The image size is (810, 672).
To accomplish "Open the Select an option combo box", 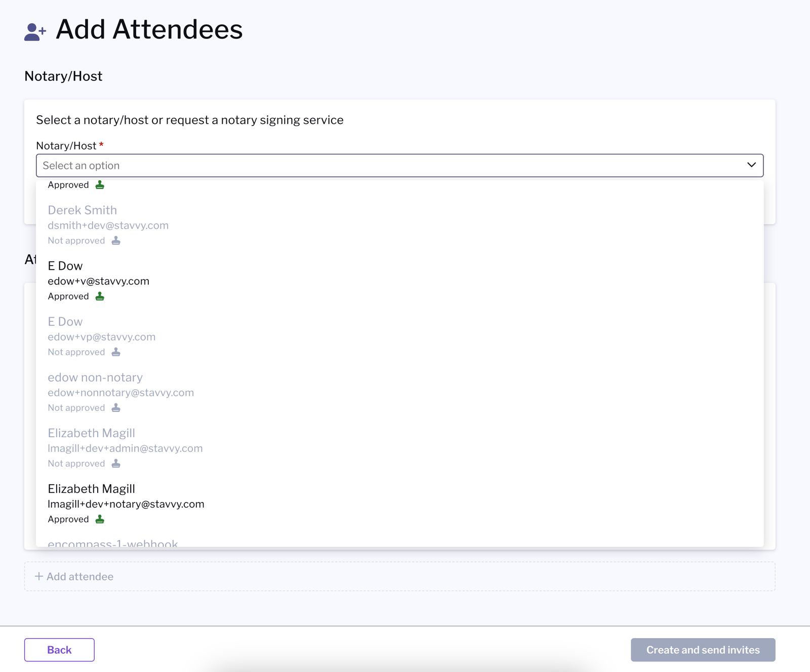I will pyautogui.click(x=399, y=165).
